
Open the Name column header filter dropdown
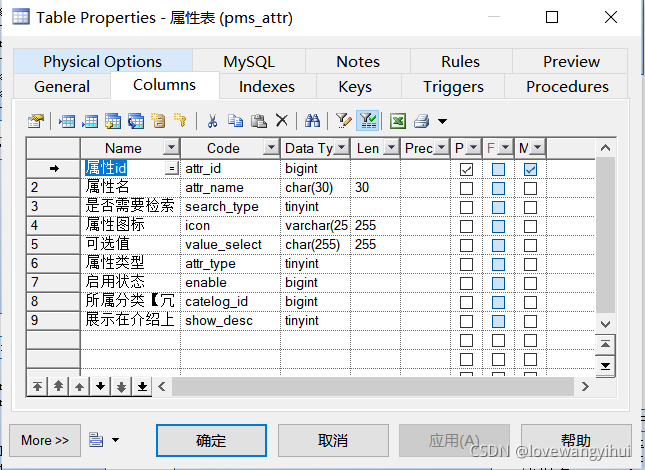(x=171, y=147)
